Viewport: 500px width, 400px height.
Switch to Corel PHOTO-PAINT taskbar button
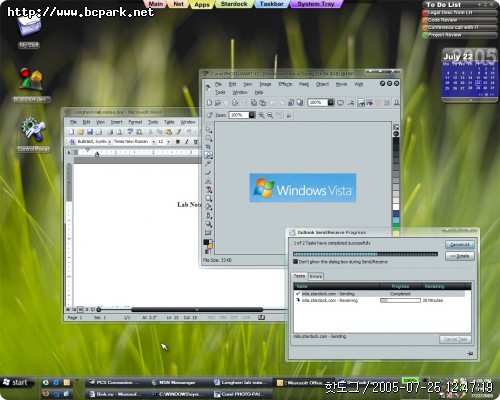pos(242,394)
